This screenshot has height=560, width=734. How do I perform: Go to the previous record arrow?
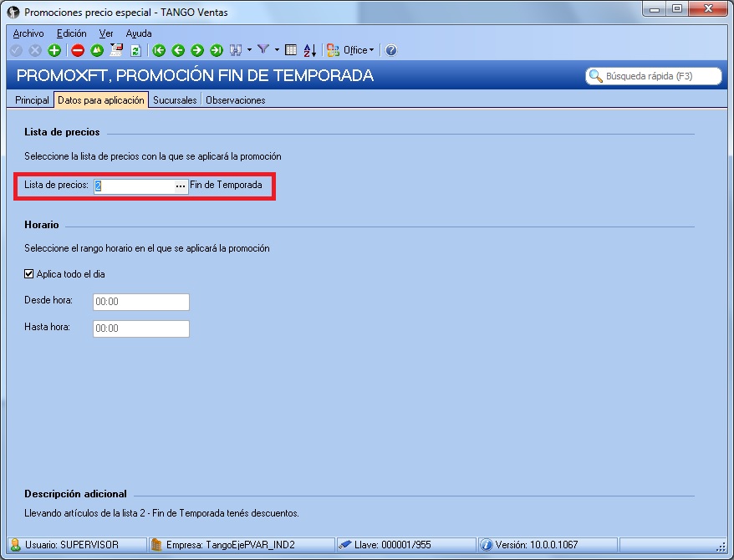pyautogui.click(x=178, y=50)
